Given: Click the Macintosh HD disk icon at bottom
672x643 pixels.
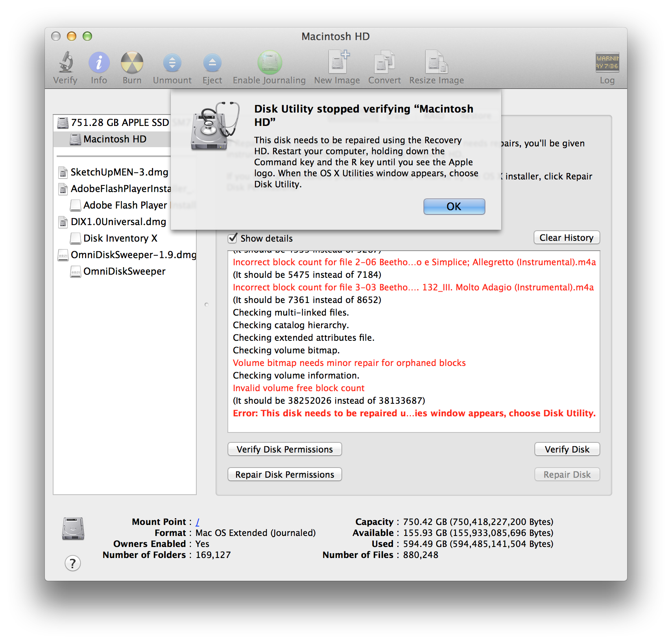Looking at the screenshot, I should 73,528.
